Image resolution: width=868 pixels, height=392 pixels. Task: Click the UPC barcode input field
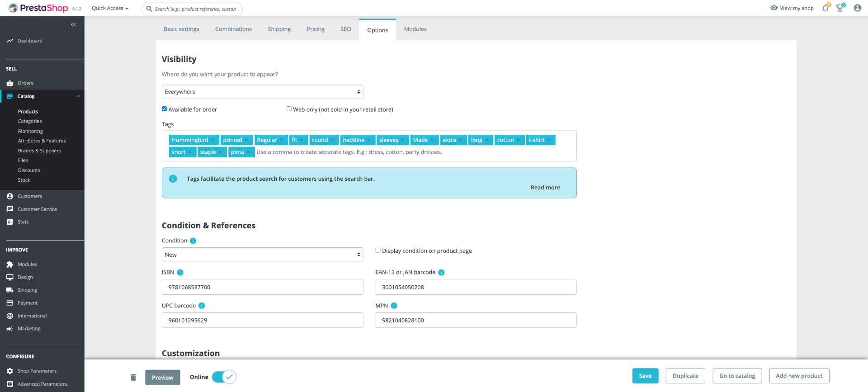pyautogui.click(x=263, y=320)
